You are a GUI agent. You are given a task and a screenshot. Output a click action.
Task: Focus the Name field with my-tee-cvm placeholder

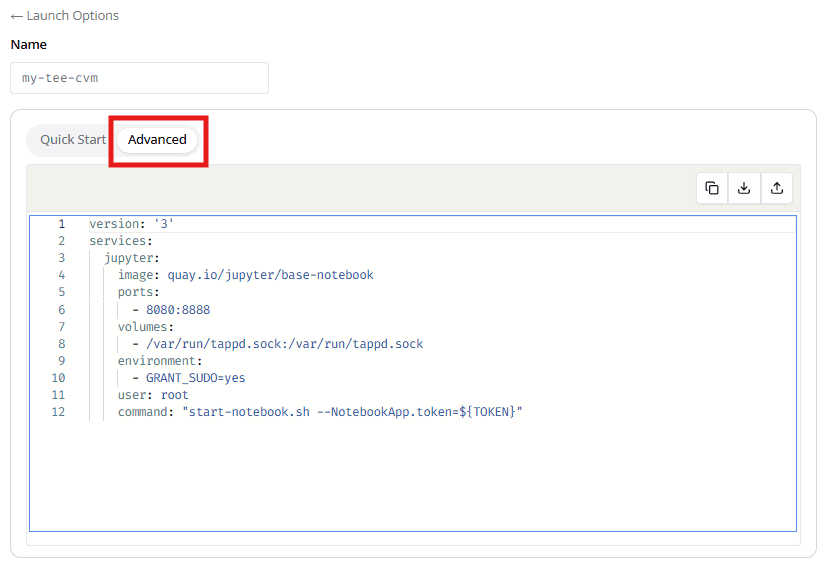pos(139,78)
